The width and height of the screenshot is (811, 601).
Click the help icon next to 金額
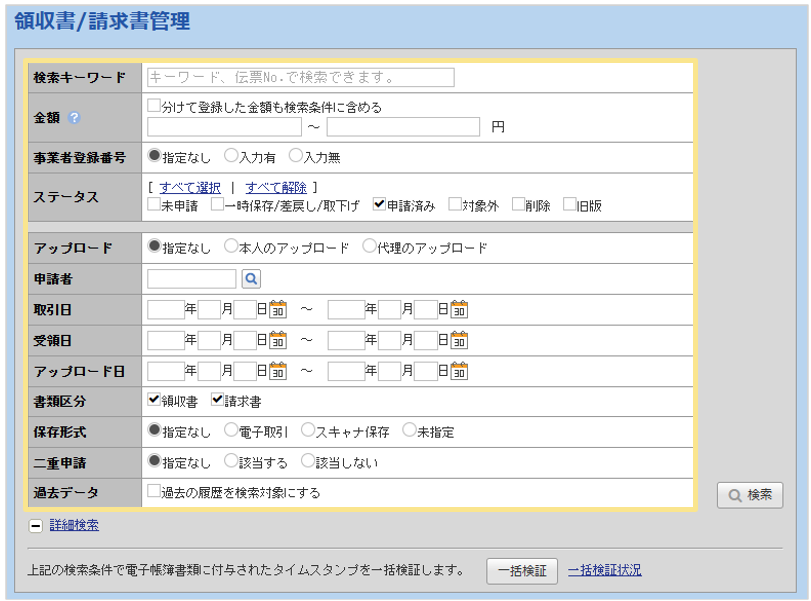74,118
